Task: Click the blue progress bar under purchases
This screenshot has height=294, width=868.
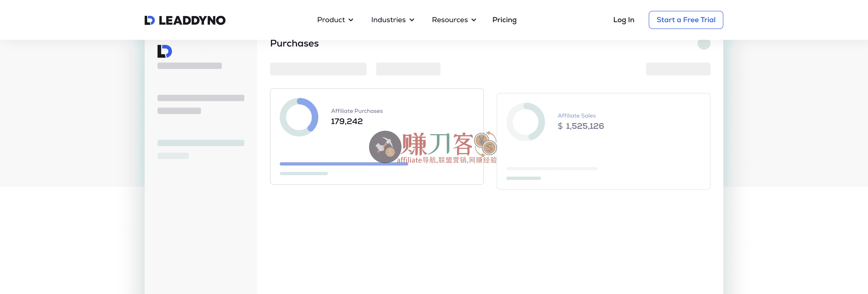Action: tap(323, 164)
